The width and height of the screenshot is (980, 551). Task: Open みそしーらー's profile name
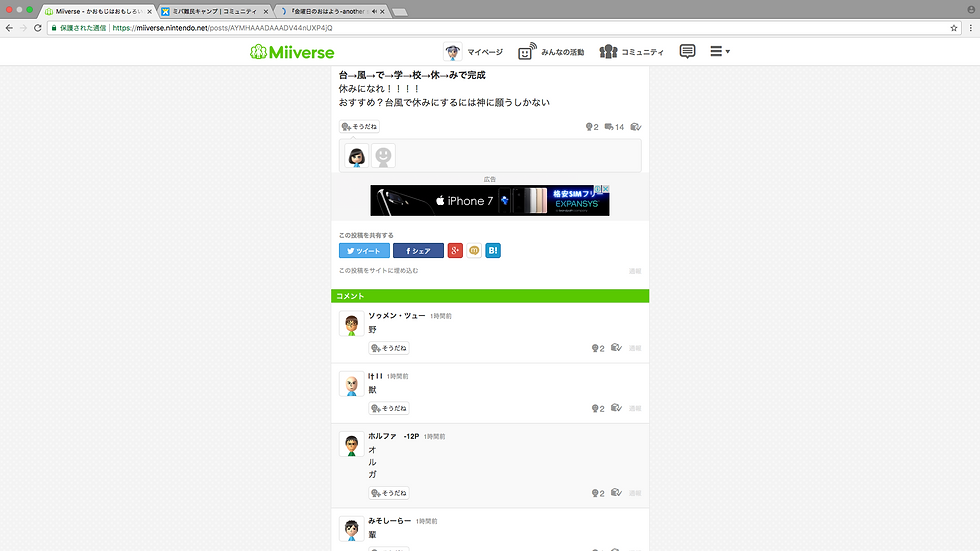tap(389, 521)
